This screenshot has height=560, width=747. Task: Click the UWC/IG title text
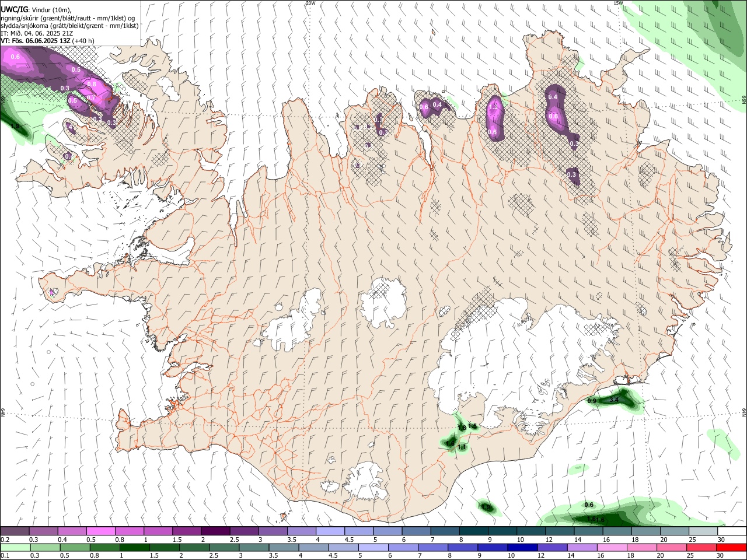14,10
